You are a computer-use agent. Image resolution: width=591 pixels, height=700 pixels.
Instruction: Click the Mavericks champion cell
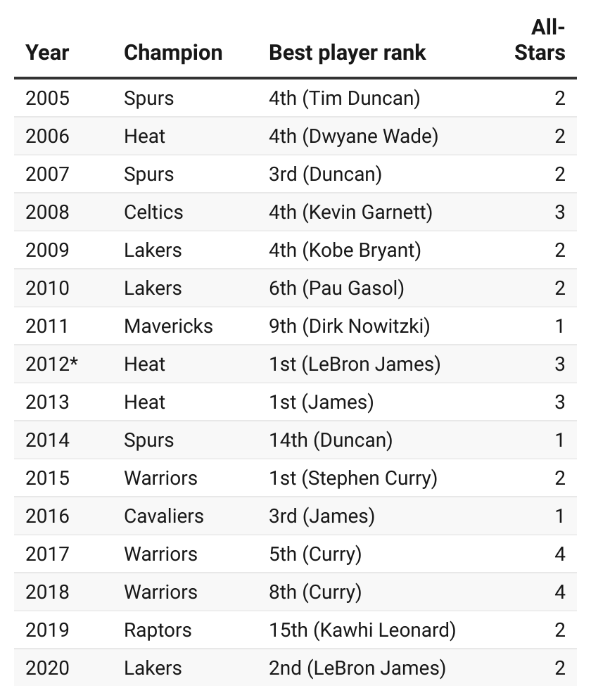[x=168, y=326]
